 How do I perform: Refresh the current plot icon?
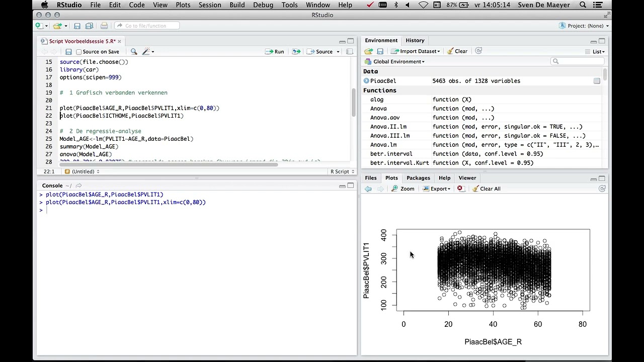click(x=602, y=189)
